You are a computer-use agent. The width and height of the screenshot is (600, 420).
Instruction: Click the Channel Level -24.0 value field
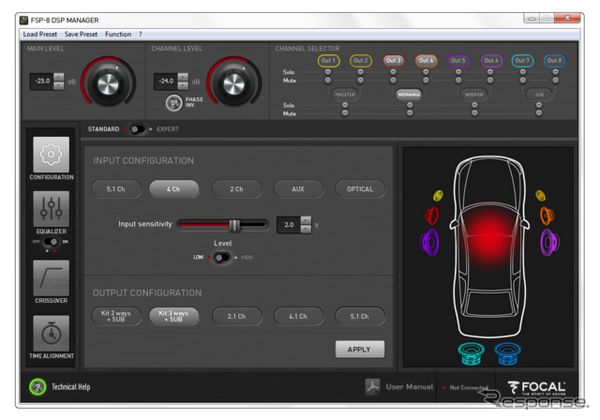pyautogui.click(x=166, y=81)
